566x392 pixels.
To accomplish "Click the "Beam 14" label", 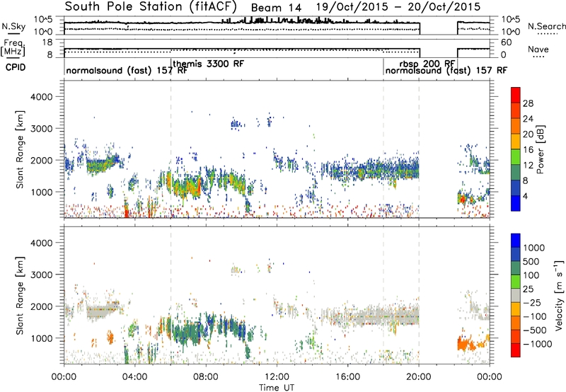I will tap(276, 8).
